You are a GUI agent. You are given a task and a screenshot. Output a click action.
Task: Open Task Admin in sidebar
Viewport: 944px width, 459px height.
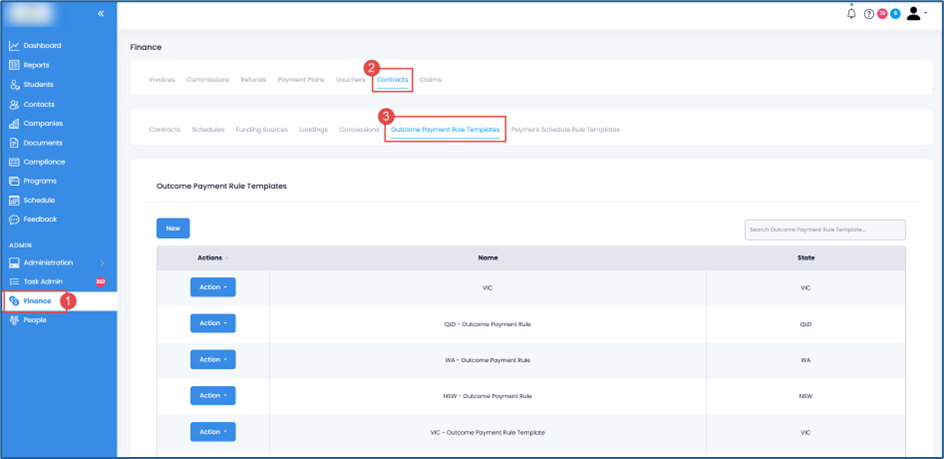43,282
